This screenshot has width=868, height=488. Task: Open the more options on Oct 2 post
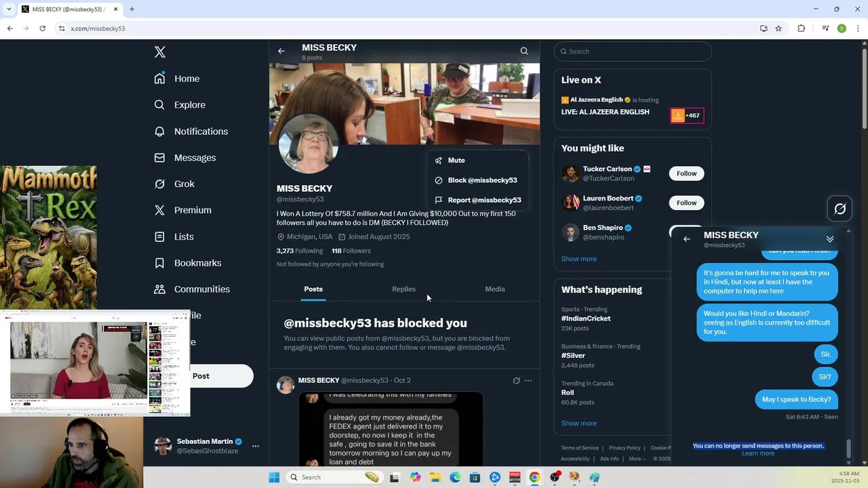(x=528, y=381)
